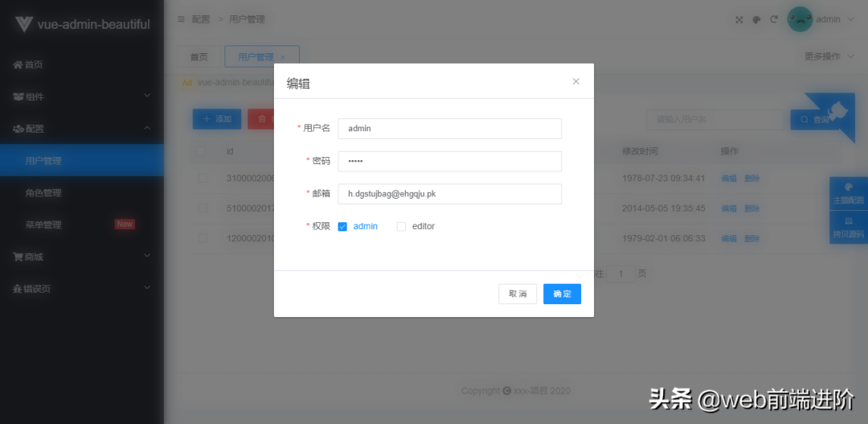Open the 首页 sidebar menu item

pos(82,65)
